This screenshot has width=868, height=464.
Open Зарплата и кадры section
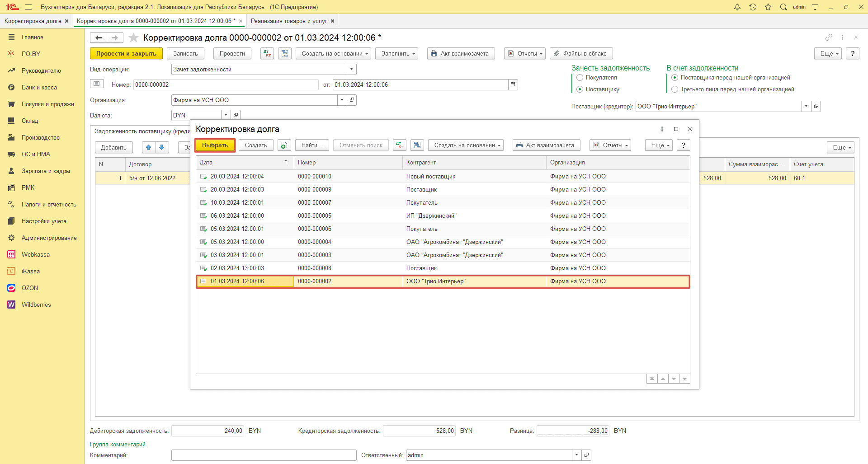tap(46, 171)
